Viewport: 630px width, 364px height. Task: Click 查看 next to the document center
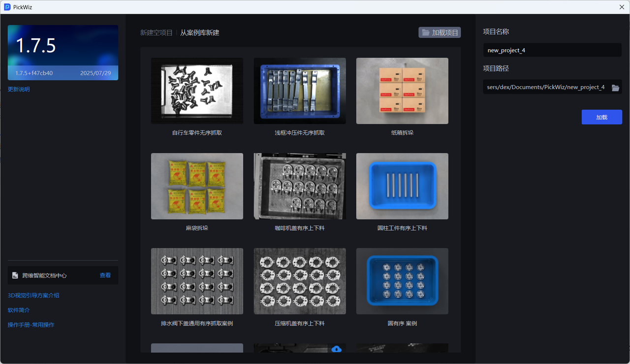pos(105,275)
